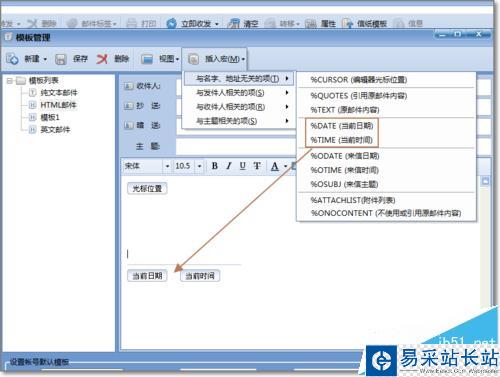
Task: Click 邮件标签 in main window toolbar
Action: pos(89,24)
